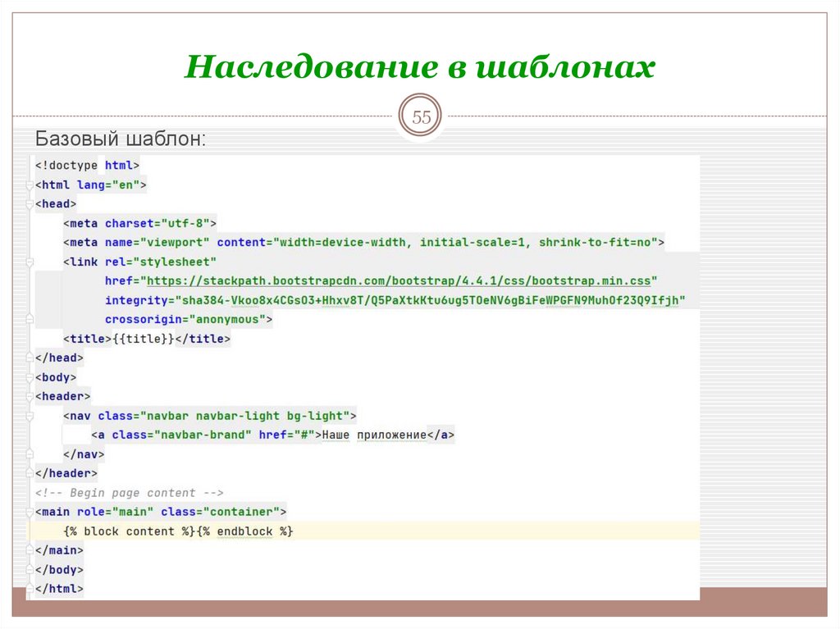Click the slide title Наследование в шаблонах
The height and width of the screenshot is (629, 840).
coord(419,67)
